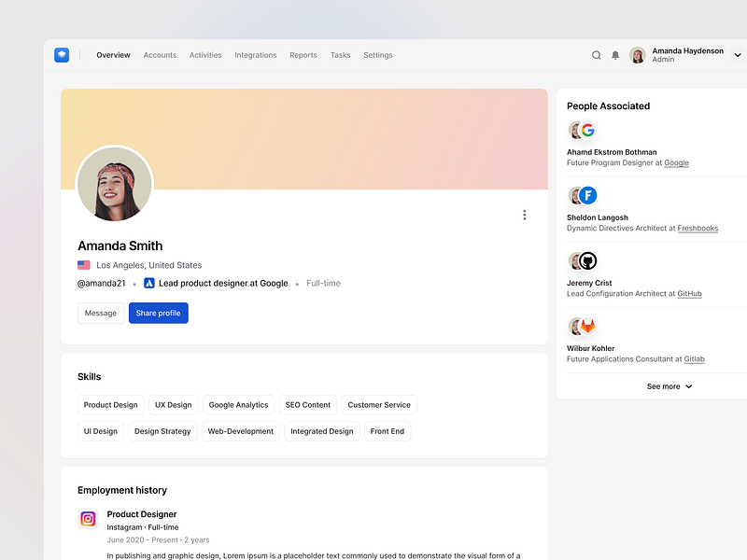Click the verified badge next to Amanda's job title
The image size is (747, 560).
pos(149,283)
